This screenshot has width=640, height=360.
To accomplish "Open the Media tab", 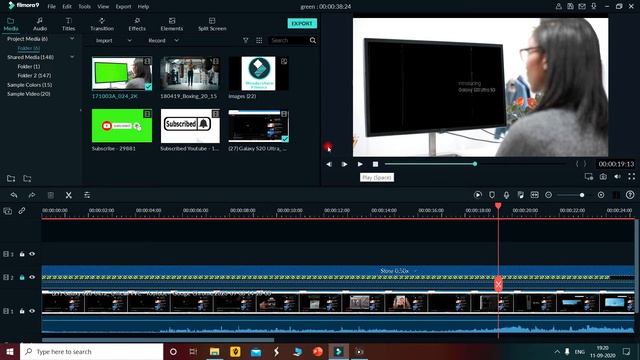I will (11, 24).
